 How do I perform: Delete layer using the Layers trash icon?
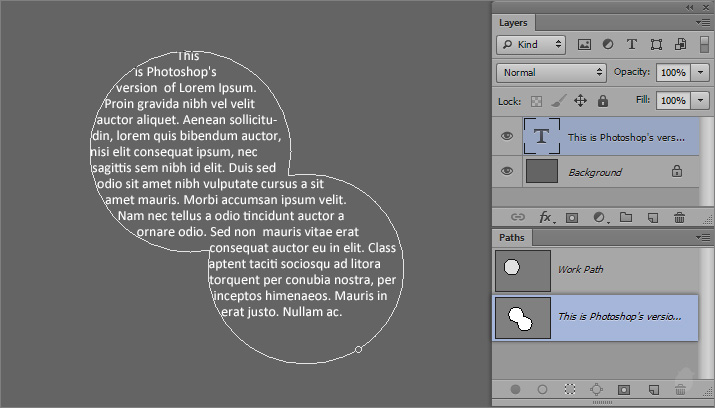[x=680, y=217]
